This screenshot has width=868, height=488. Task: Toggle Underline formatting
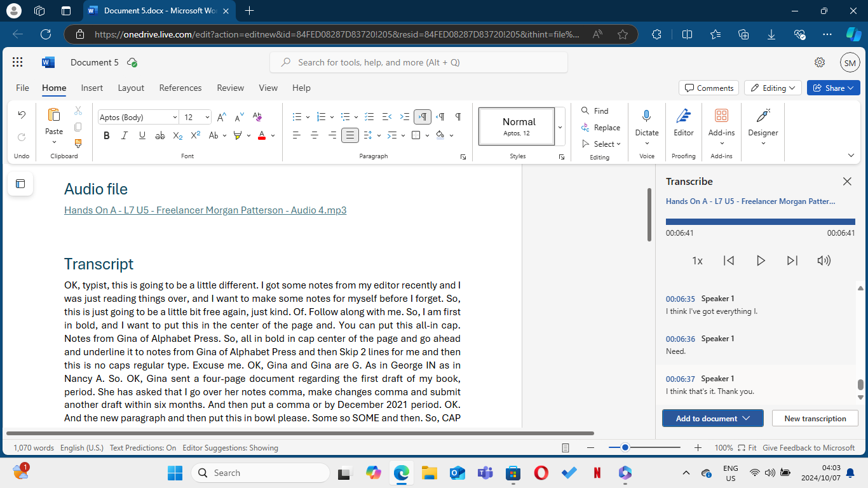(x=142, y=135)
